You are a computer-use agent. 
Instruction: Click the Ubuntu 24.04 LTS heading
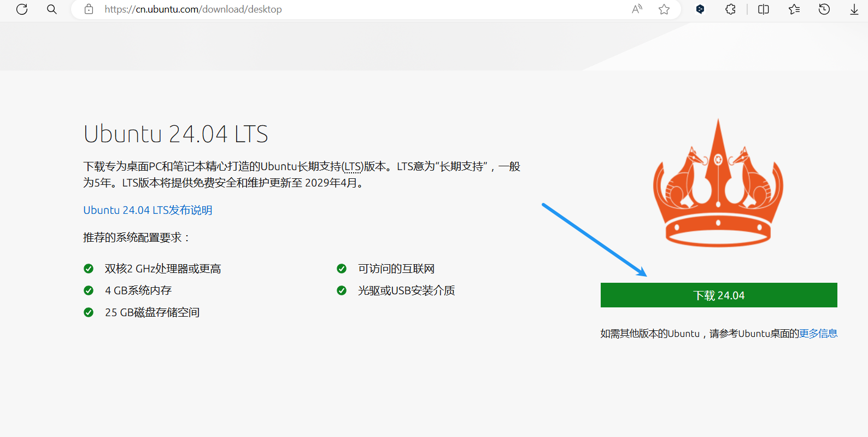pyautogui.click(x=175, y=134)
